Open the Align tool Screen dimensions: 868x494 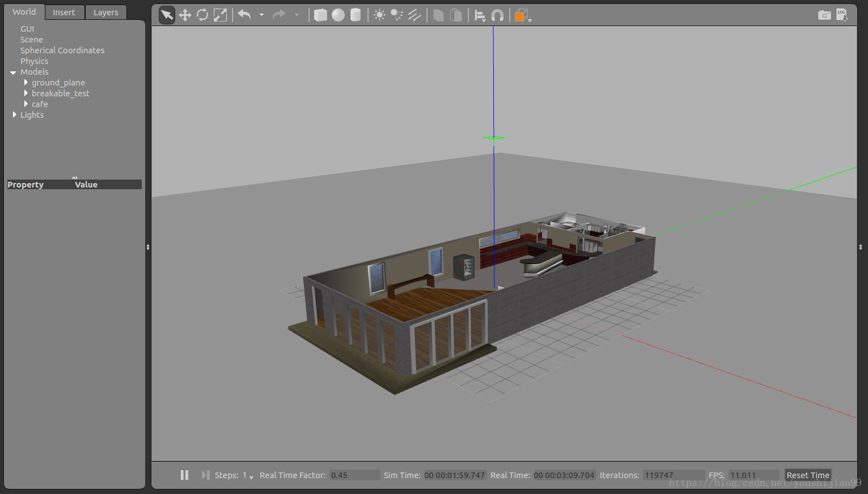pos(480,15)
